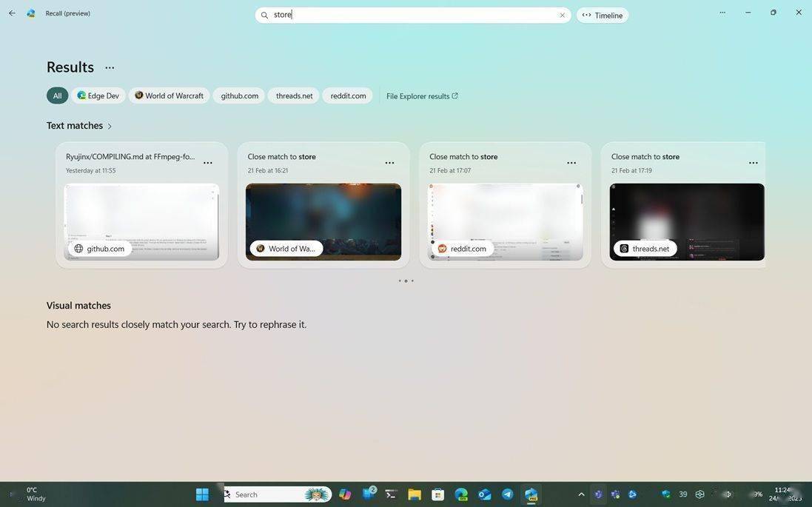Image resolution: width=812 pixels, height=507 pixels.
Task: Filter results by World of Warcraft
Action: (170, 95)
